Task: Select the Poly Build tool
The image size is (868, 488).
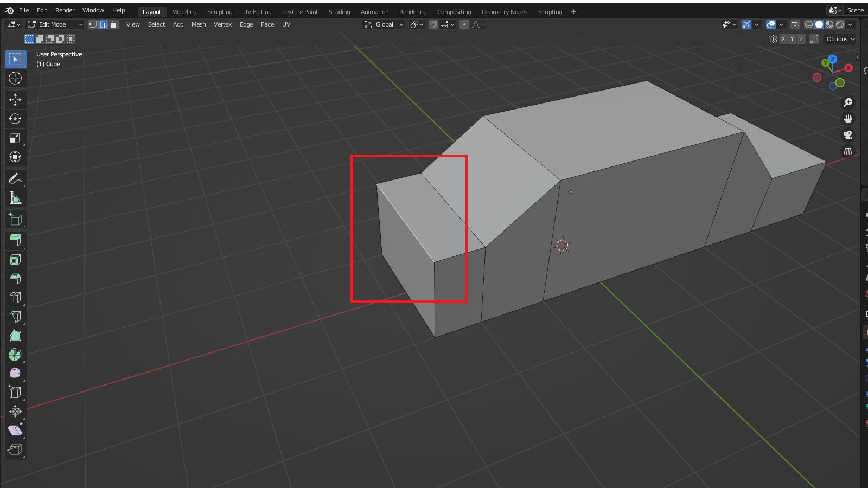Action: pos(15,336)
